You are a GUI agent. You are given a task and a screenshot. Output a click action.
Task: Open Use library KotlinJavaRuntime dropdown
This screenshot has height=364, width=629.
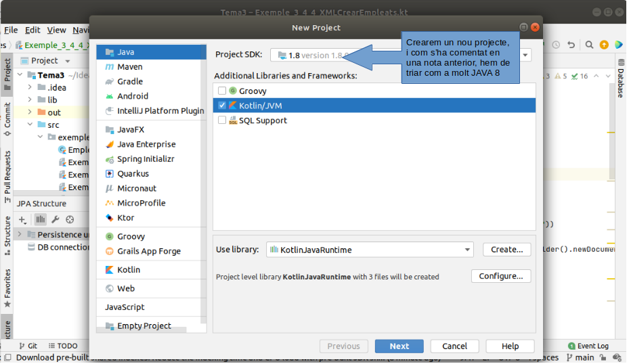[x=370, y=250]
